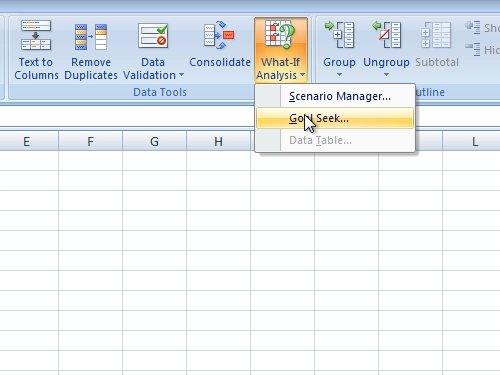The width and height of the screenshot is (500, 375).
Task: Click the Consolidate icon
Action: tap(219, 35)
